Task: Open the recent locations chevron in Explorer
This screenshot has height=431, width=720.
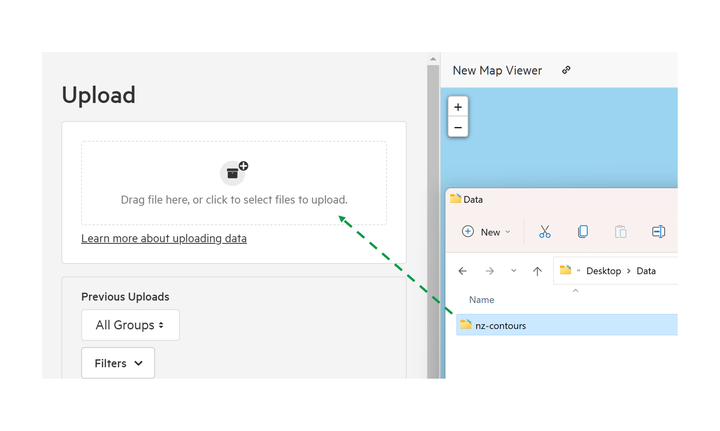Action: point(513,270)
